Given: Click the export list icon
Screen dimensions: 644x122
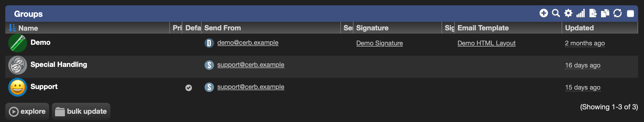Looking at the screenshot, I should (593, 13).
